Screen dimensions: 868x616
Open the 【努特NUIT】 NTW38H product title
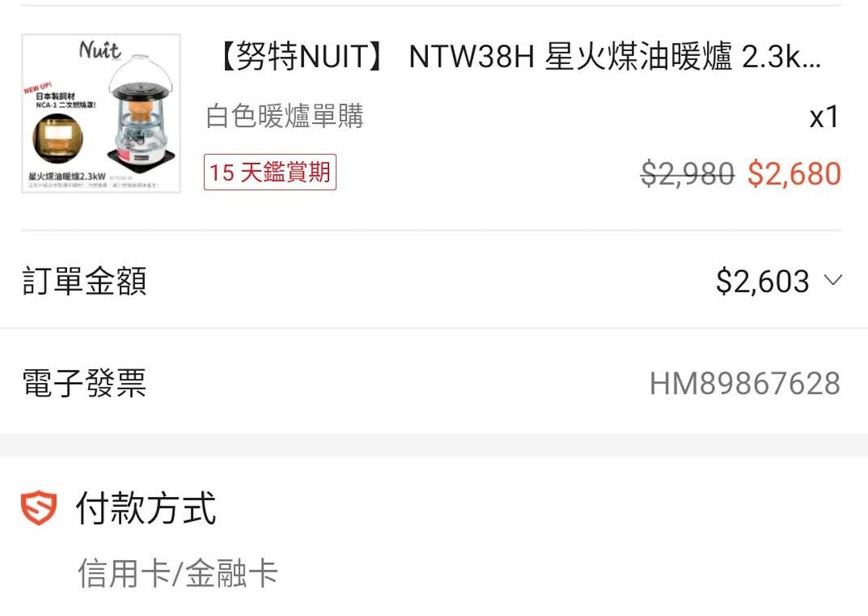tap(520, 57)
